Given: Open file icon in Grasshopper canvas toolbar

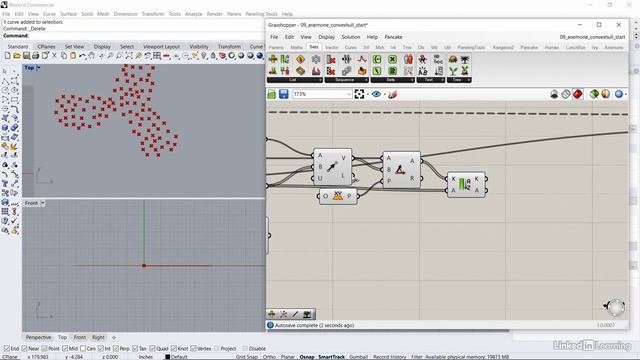Looking at the screenshot, I should [272, 94].
